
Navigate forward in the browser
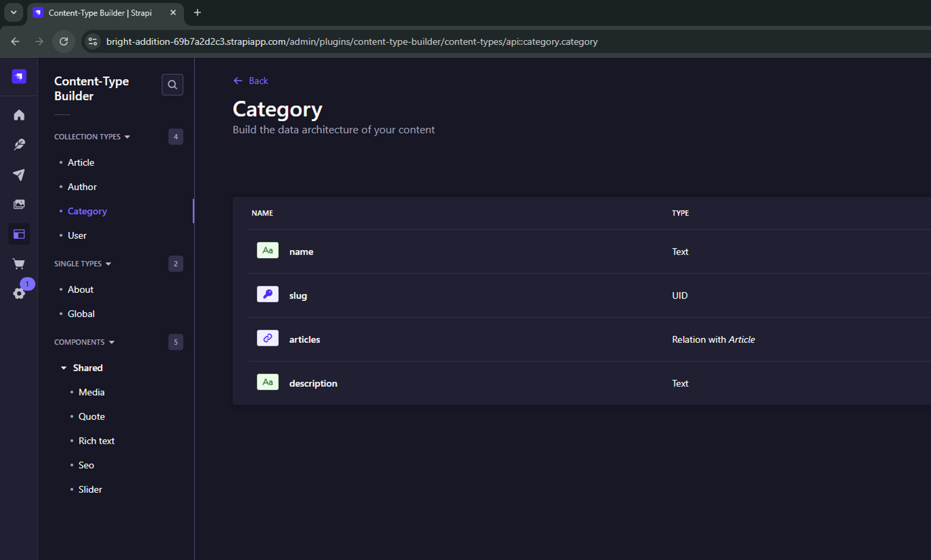40,41
